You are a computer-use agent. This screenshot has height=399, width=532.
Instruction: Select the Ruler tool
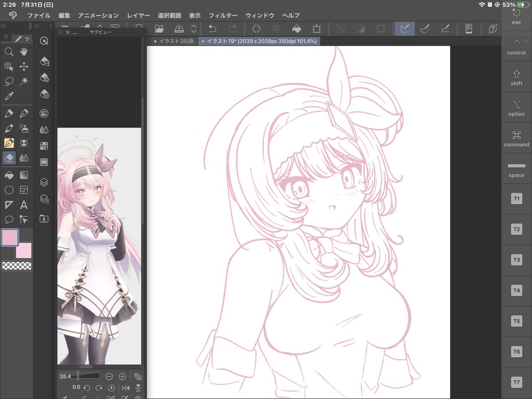9,205
